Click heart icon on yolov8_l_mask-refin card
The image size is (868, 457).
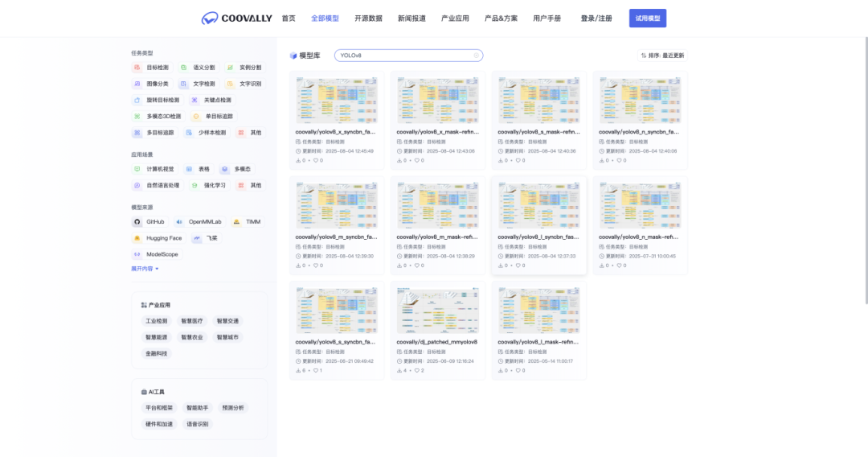[x=518, y=371]
